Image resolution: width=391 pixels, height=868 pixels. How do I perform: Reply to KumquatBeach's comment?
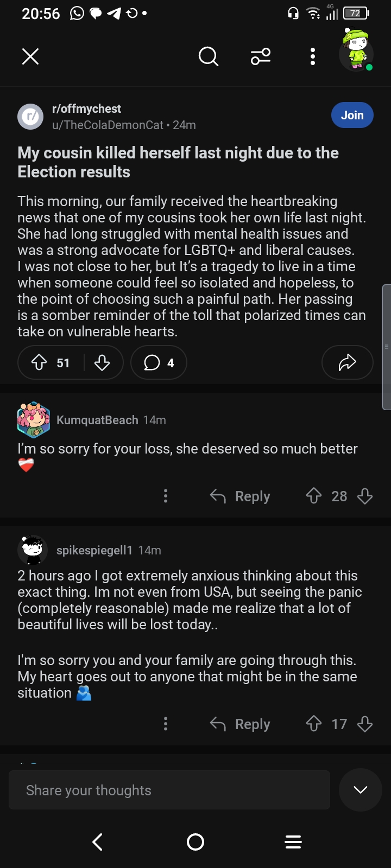240,496
